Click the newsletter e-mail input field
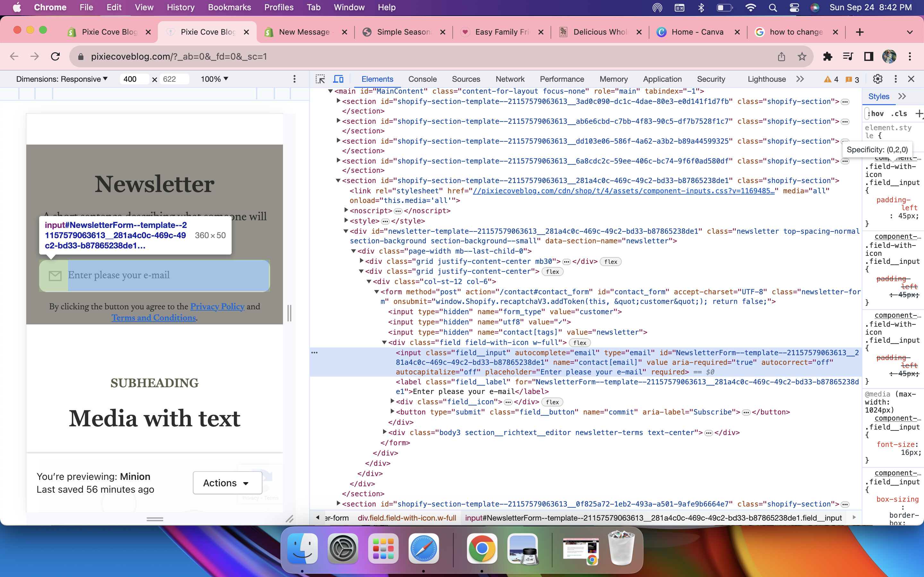Screen dimensions: 924x577 168,275
